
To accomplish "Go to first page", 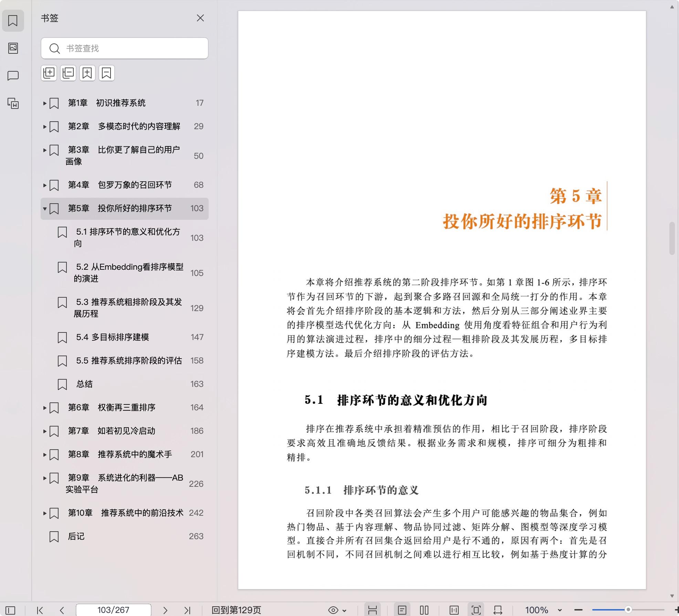I will [40, 610].
